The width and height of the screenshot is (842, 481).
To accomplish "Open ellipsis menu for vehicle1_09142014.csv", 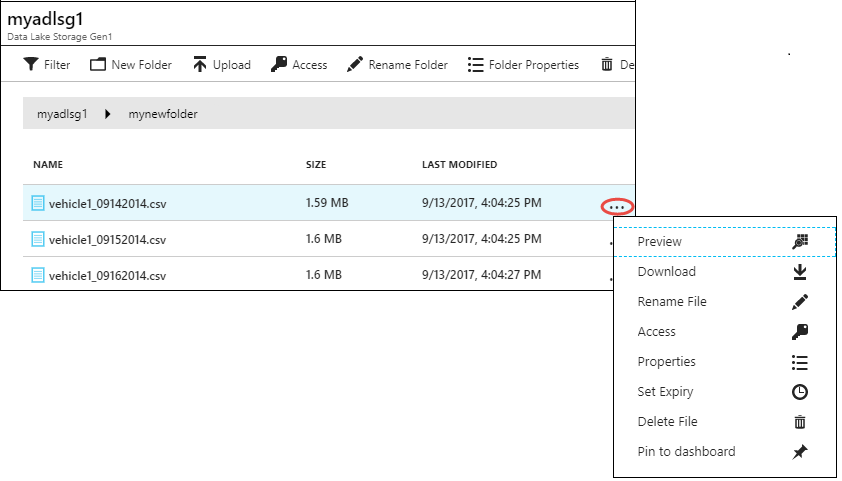I will point(617,206).
